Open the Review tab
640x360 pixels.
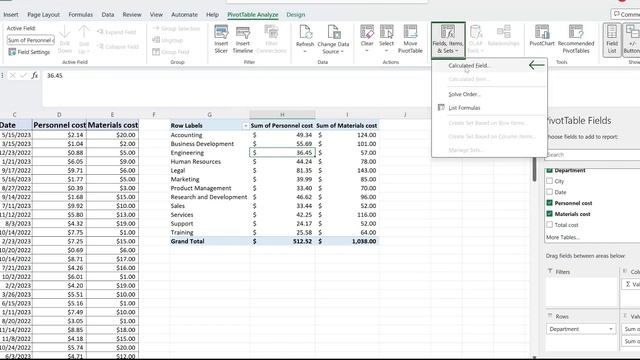click(x=132, y=15)
